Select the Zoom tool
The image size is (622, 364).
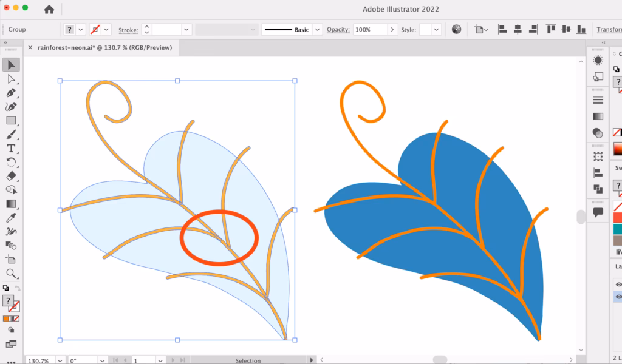pyautogui.click(x=10, y=273)
